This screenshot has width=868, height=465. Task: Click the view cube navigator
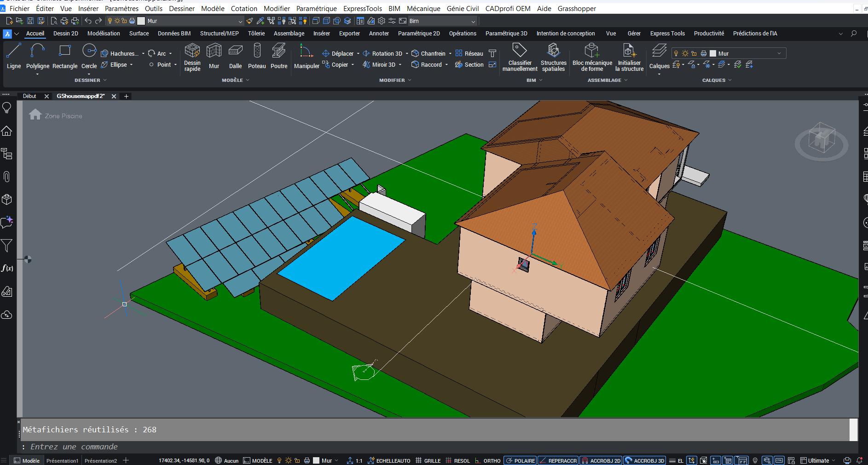822,141
